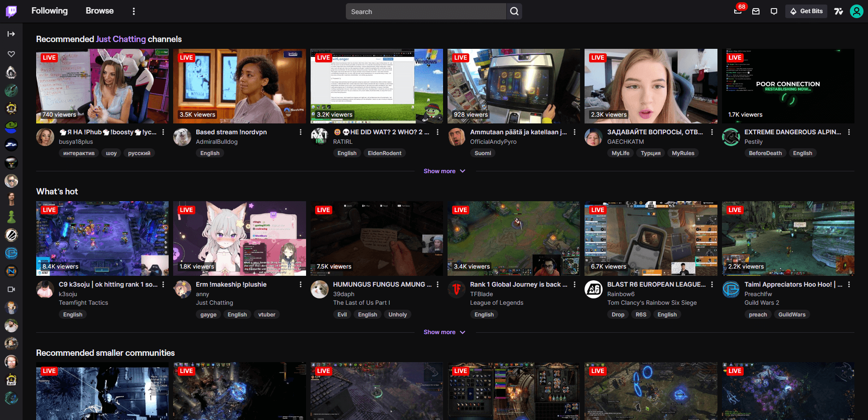Open RATIRL channel avatar
868x420 pixels.
pos(320,137)
